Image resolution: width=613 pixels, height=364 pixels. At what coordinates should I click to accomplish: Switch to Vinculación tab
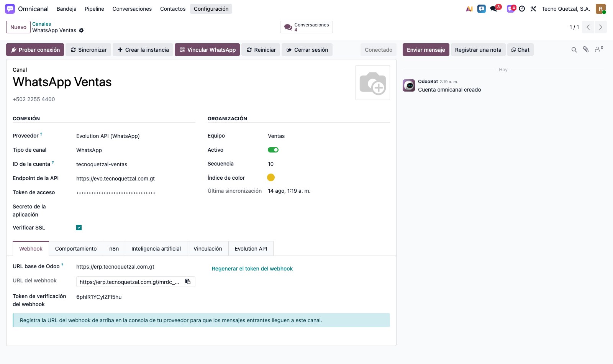pyautogui.click(x=208, y=249)
